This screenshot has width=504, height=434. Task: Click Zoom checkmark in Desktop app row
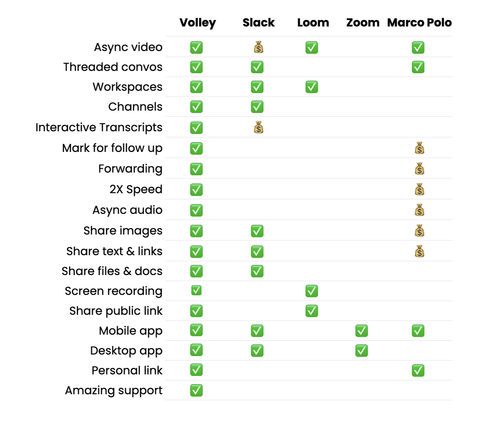pyautogui.click(x=361, y=351)
